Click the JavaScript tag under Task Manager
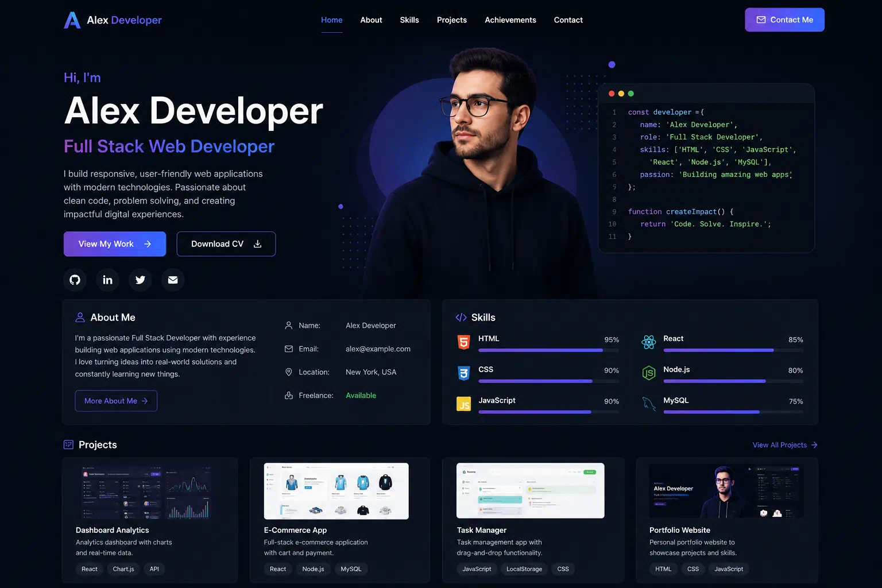 477,569
